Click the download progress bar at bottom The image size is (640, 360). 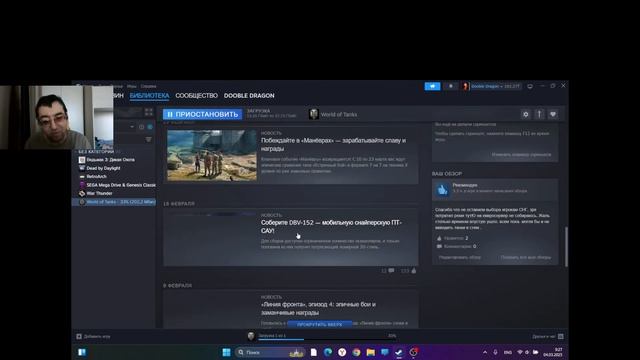point(327,339)
